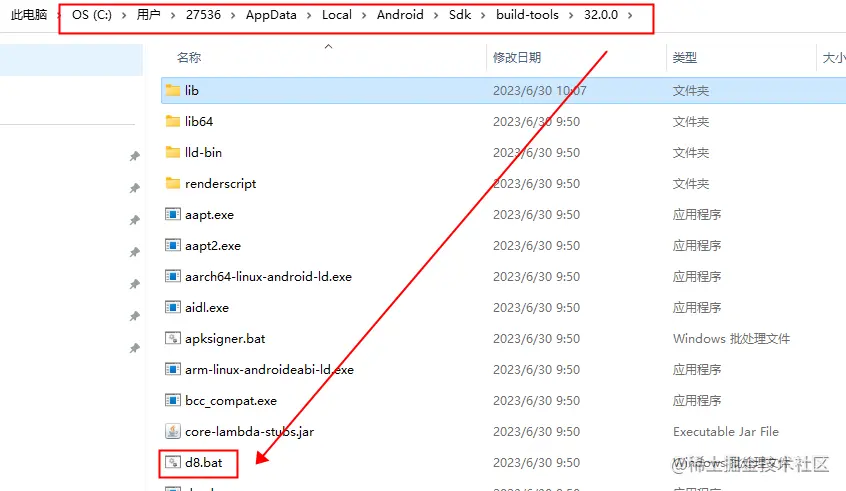Click pin icon beside aapt2.exe row

pos(135,252)
